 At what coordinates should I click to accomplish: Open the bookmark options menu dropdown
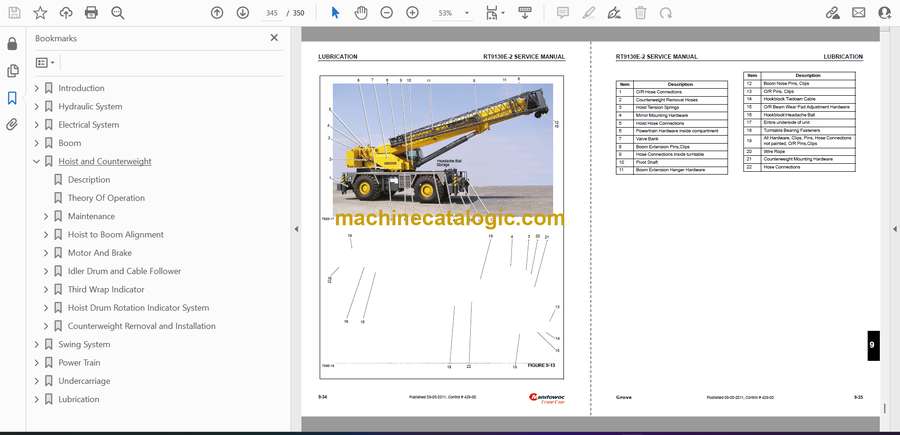pos(45,63)
